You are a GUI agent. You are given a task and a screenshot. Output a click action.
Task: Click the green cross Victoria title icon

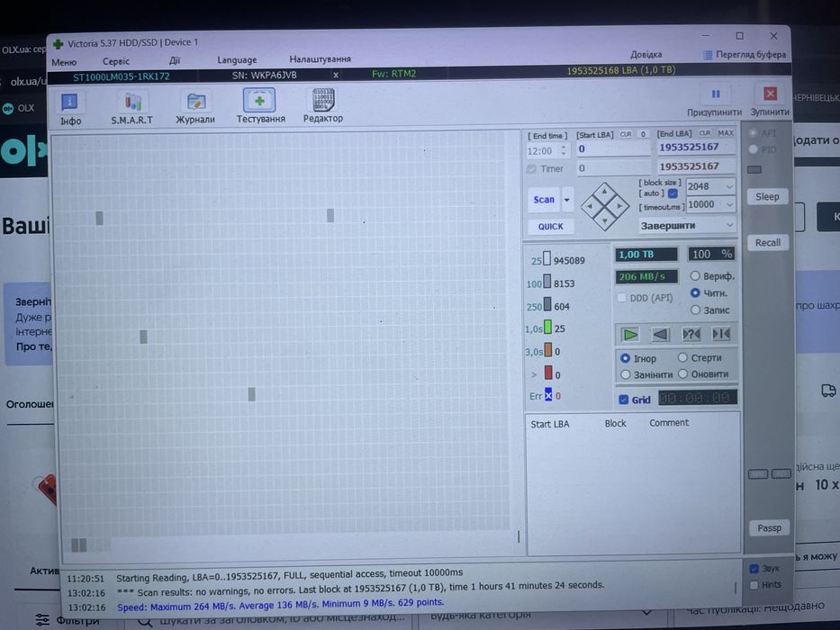[x=59, y=44]
